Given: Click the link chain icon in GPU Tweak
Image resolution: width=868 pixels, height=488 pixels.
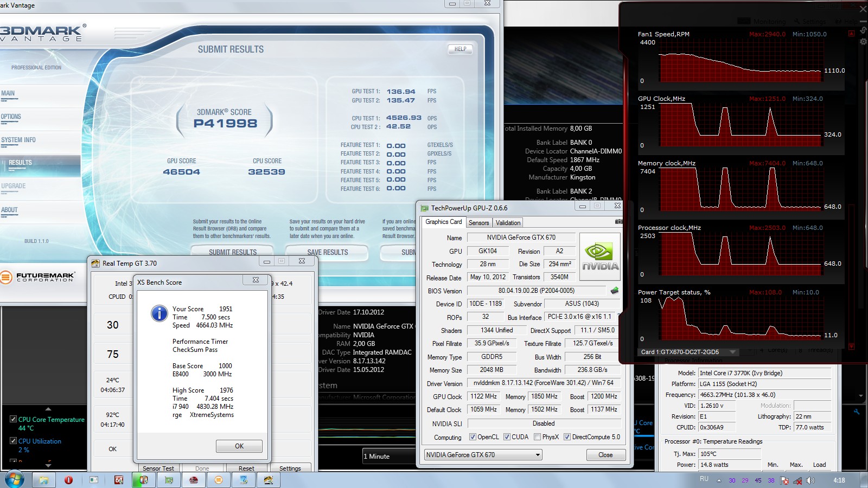Looking at the screenshot, I should coord(863,30).
